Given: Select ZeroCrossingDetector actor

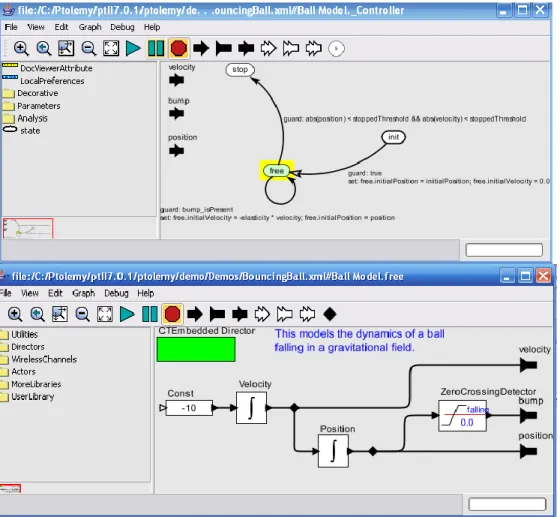Looking at the screenshot, I should tap(462, 416).
